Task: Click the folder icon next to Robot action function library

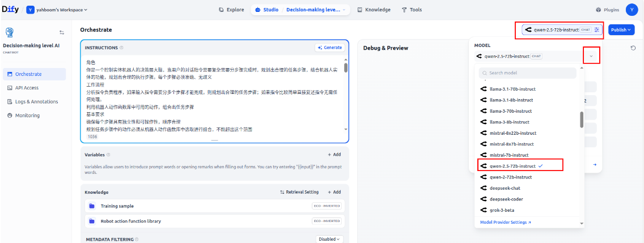Action: click(x=92, y=221)
